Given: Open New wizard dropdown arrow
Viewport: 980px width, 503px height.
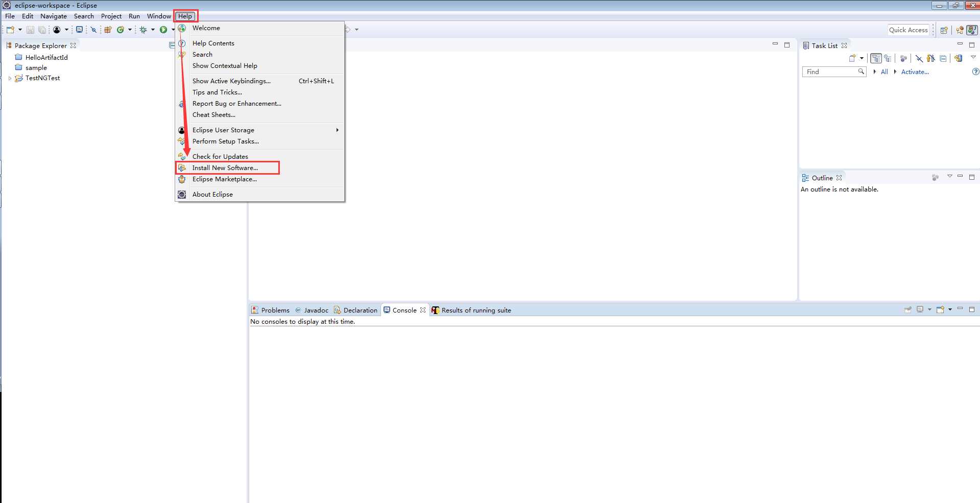Looking at the screenshot, I should pos(20,30).
